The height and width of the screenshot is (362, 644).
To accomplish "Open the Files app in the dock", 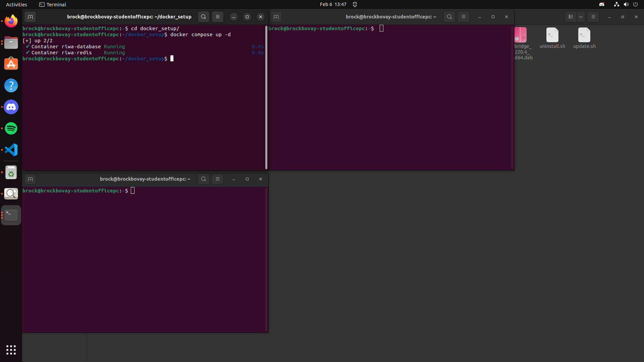I will tap(11, 43).
